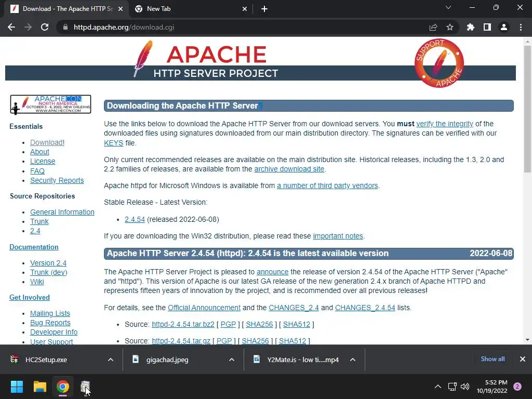The width and height of the screenshot is (532, 399).
Task: Open the announce link
Action: coord(272,272)
